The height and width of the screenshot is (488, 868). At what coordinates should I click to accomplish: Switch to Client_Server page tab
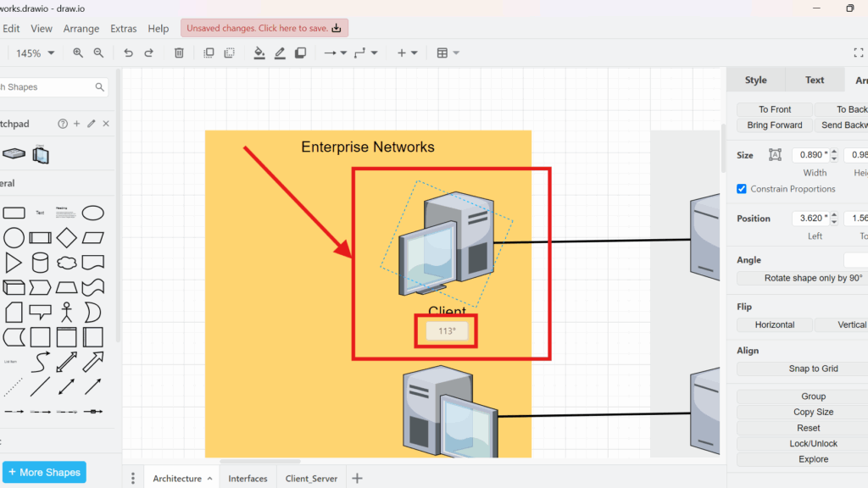[x=311, y=479]
